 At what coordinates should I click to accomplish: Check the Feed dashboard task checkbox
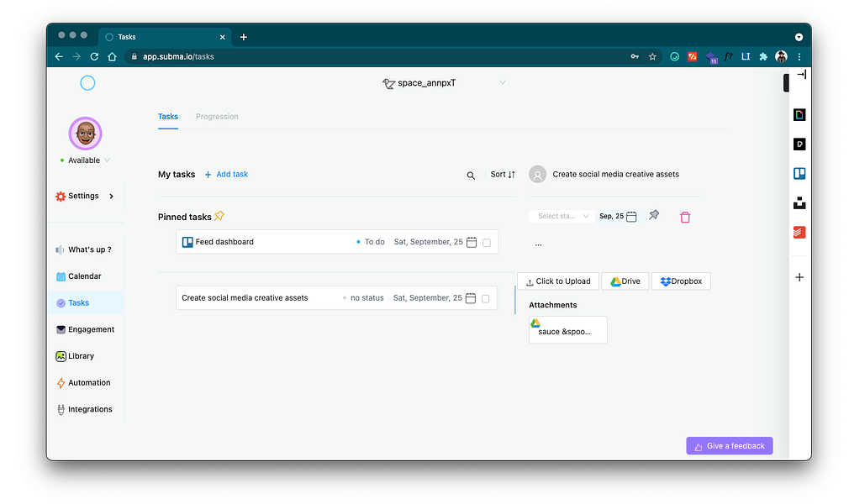tap(487, 243)
